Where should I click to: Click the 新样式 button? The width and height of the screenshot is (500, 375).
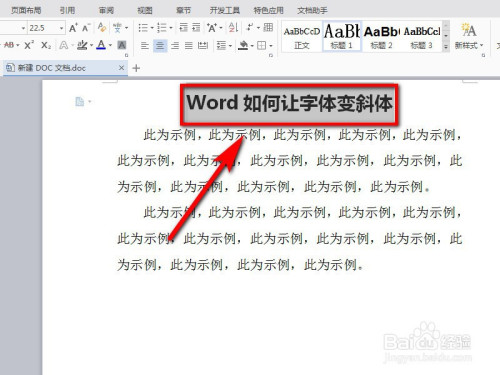point(469,37)
